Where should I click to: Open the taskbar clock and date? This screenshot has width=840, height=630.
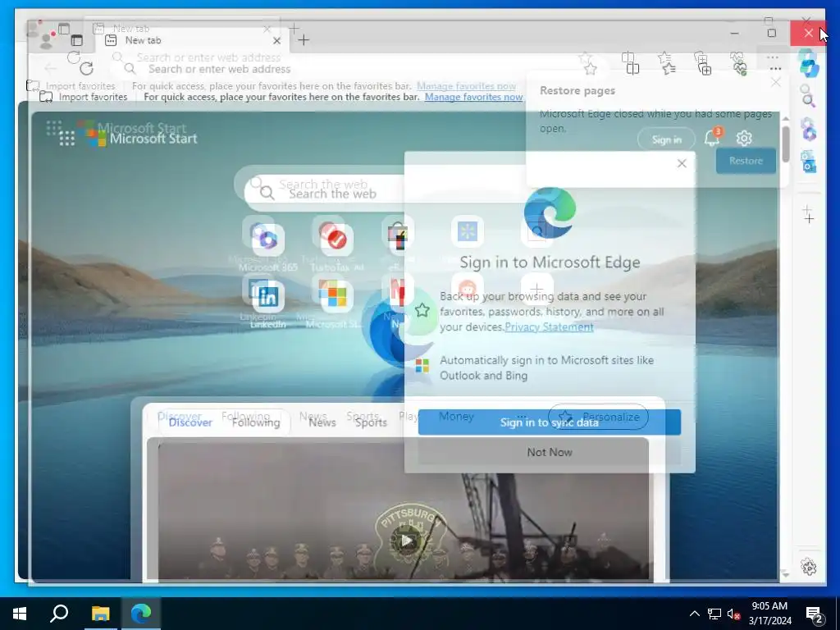point(769,614)
